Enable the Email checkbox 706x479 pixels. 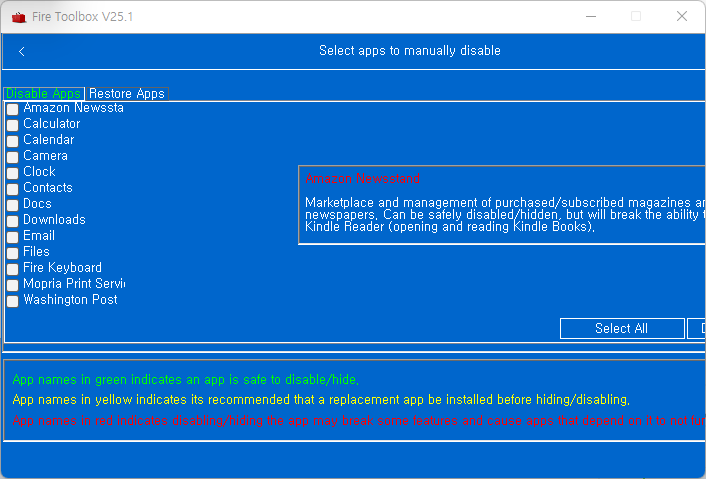pos(13,237)
